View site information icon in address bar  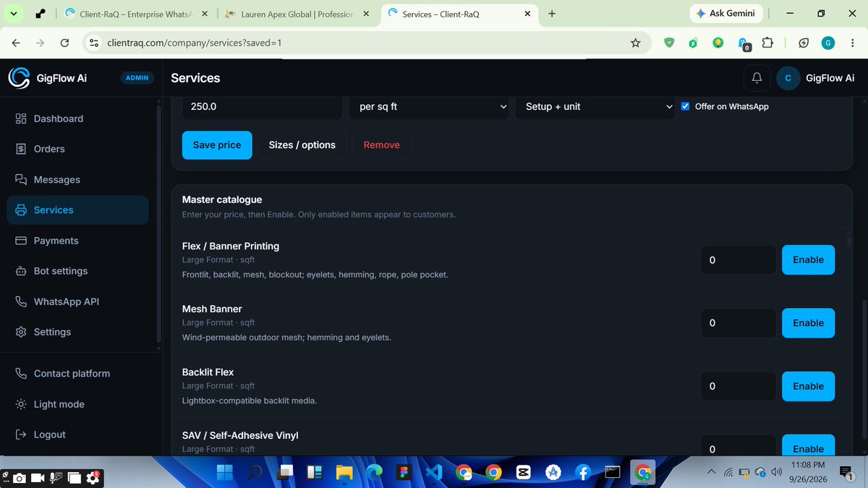point(93,43)
